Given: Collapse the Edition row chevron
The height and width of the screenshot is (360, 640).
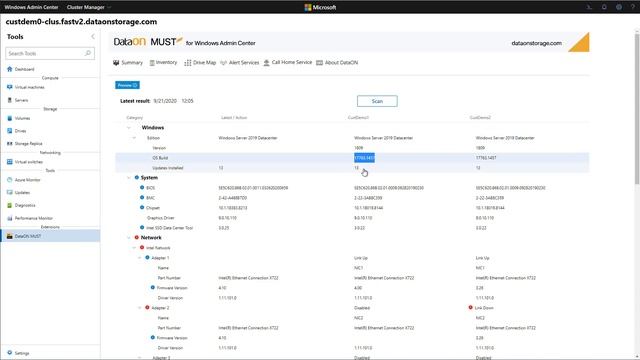Looking at the screenshot, I should [x=134, y=138].
